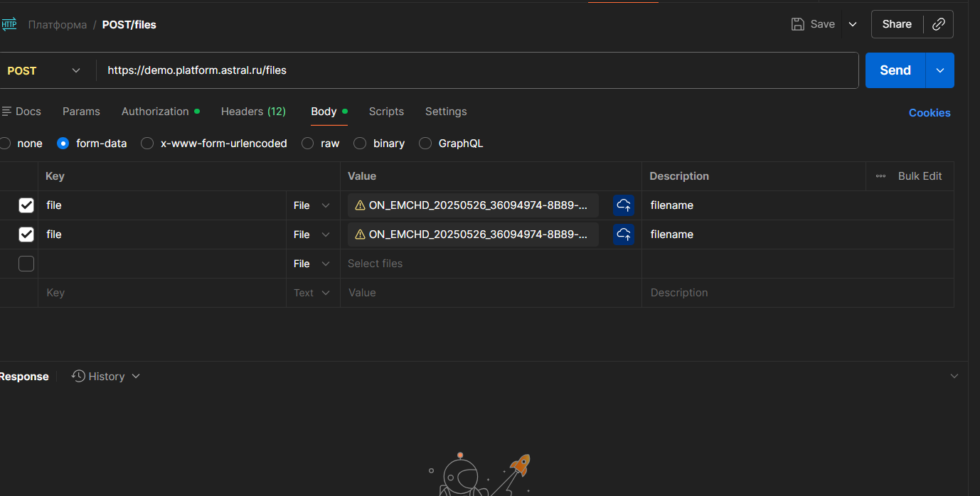Uncheck the second file row checkbox
This screenshot has height=496, width=980.
pyautogui.click(x=26, y=234)
